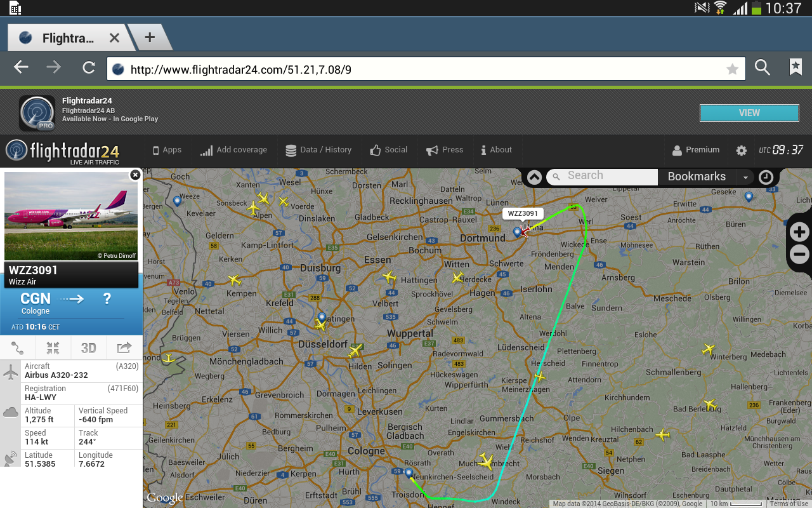This screenshot has height=508, width=812.
Task: Bookmark page with the star icon
Action: coord(733,69)
